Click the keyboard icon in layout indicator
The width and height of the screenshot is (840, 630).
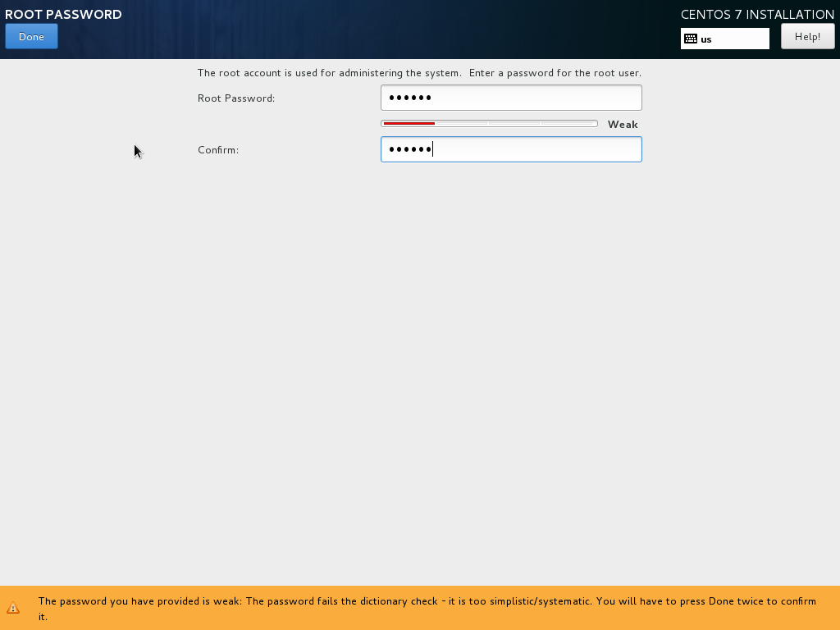tap(691, 39)
